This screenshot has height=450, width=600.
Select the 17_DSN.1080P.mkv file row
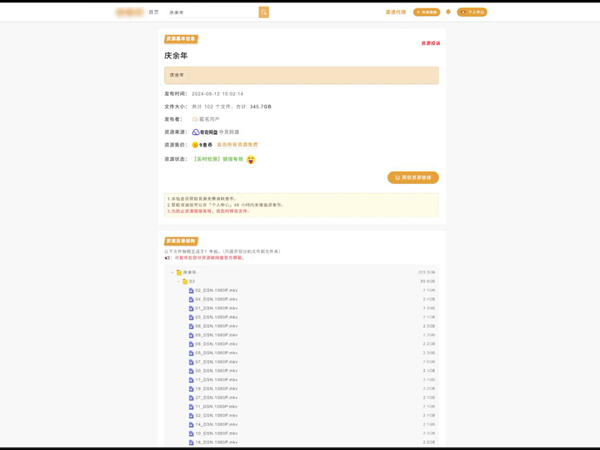coord(217,380)
